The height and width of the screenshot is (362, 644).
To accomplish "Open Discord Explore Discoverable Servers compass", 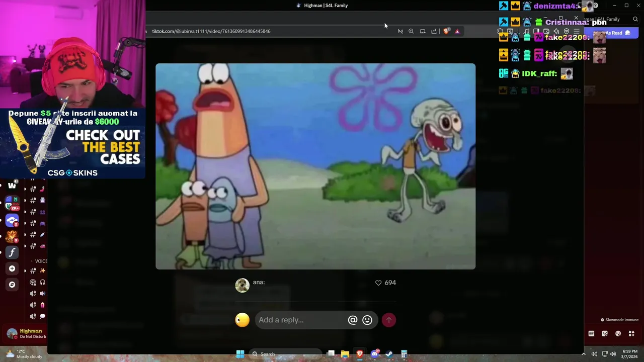I will (12, 285).
